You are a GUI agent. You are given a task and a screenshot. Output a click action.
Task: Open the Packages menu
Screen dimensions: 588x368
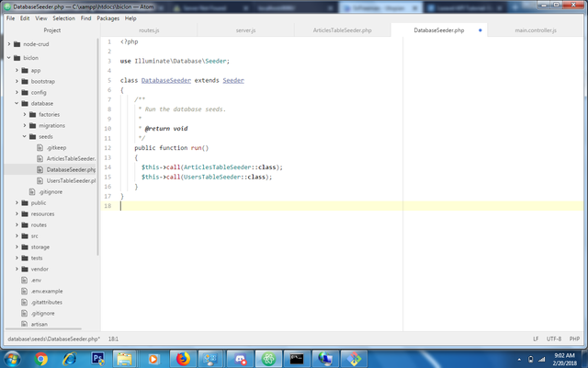pos(108,18)
